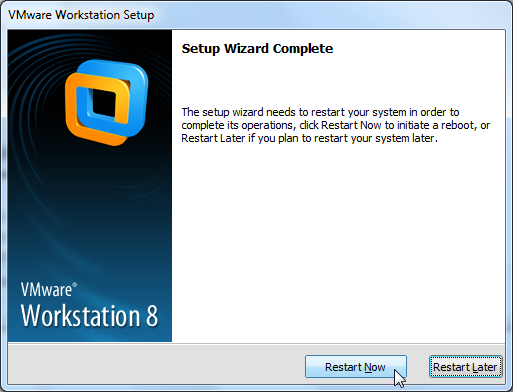Click the Setup Wizard Complete heading
The height and width of the screenshot is (392, 513).
(257, 49)
